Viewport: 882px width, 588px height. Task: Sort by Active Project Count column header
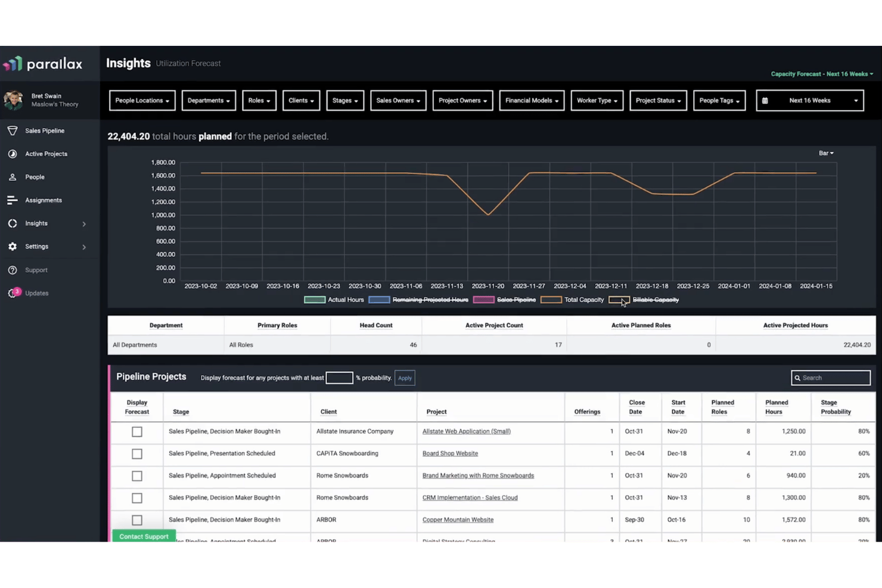pos(494,325)
